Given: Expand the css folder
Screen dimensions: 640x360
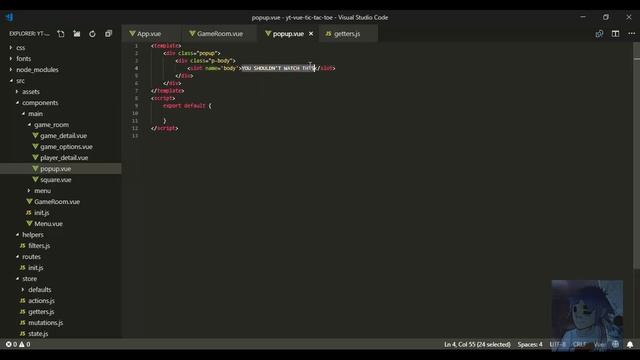Looking at the screenshot, I should [x=20, y=48].
